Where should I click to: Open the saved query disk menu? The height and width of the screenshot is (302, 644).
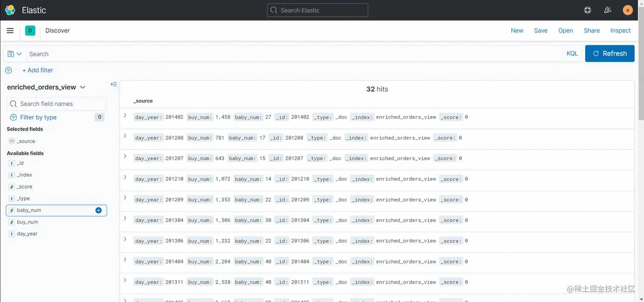click(x=14, y=54)
